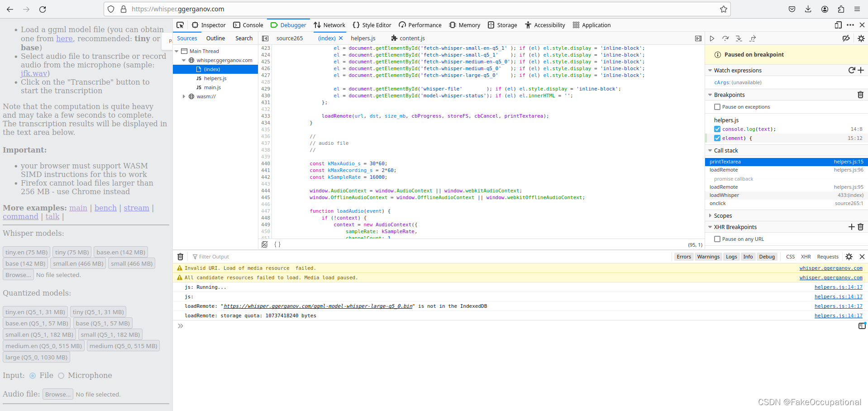Enable Pause on exceptions checkbox

click(x=717, y=107)
